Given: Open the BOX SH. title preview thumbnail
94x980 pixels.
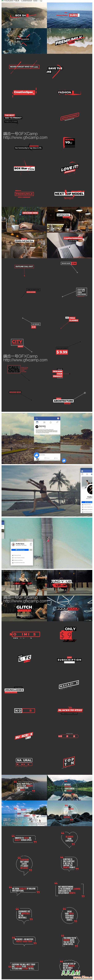Looking at the screenshot, I should (24, 16).
